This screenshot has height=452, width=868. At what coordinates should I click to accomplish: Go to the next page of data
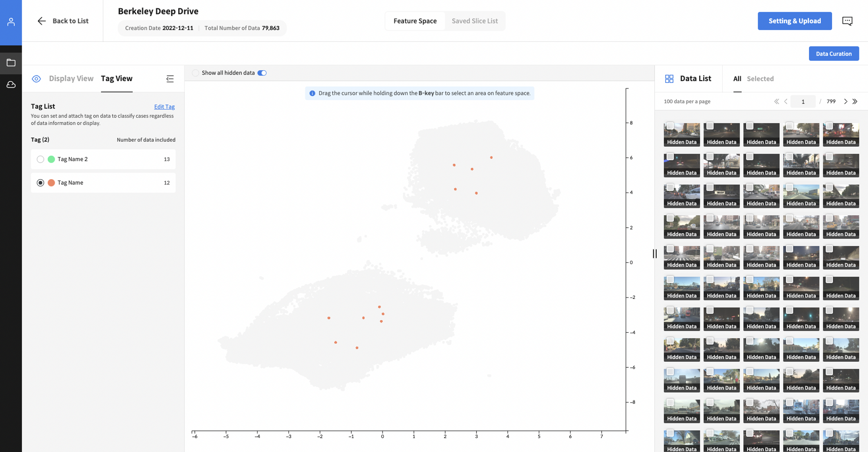point(845,102)
